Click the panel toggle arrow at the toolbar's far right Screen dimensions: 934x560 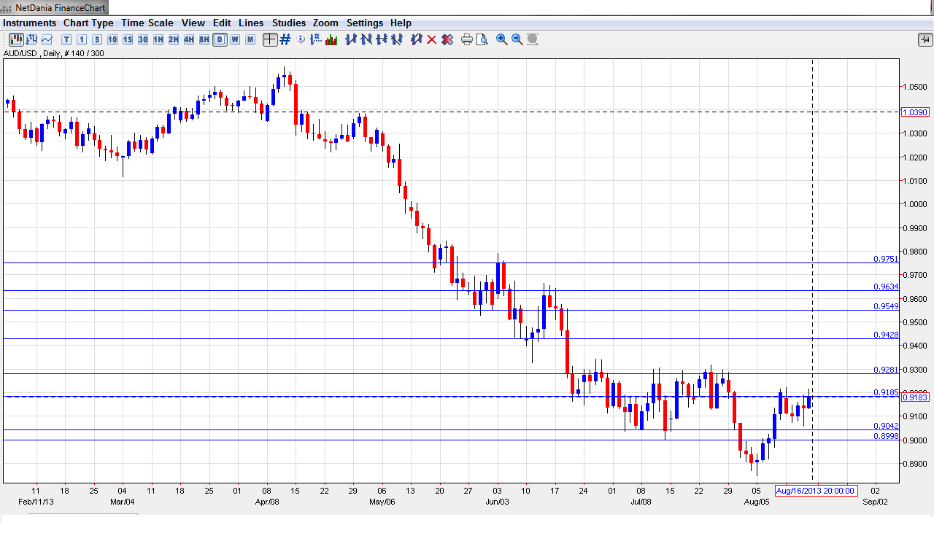(924, 39)
